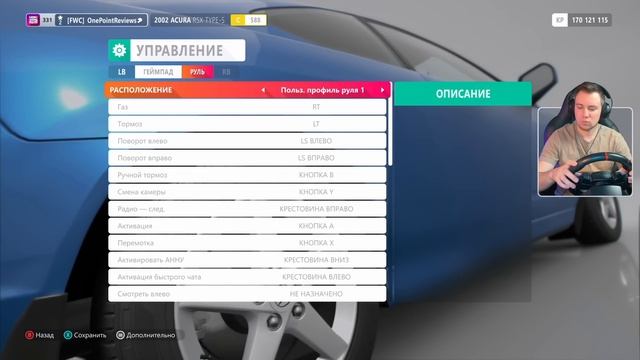The width and height of the screenshot is (640, 360).
Task: Select the left arrow of wheel profile
Action: 263,90
